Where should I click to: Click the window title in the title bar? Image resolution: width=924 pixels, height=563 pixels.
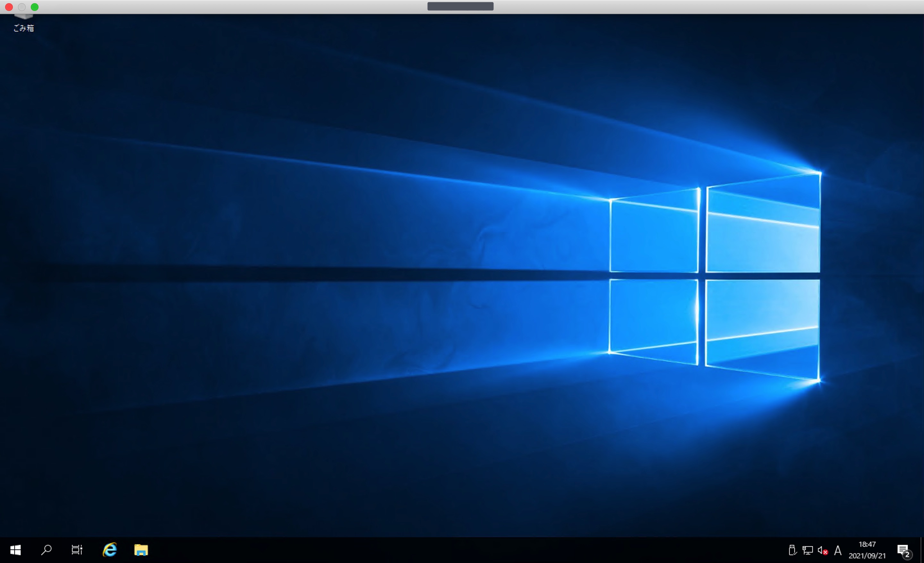click(x=460, y=6)
